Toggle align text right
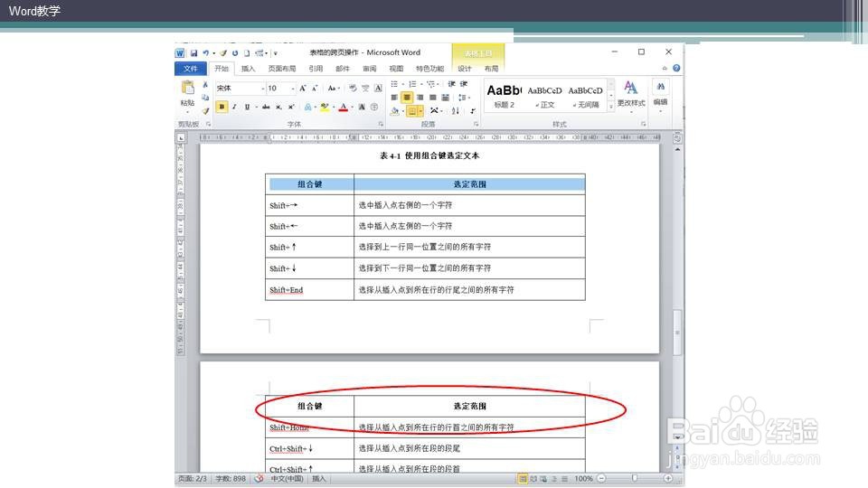 (420, 98)
